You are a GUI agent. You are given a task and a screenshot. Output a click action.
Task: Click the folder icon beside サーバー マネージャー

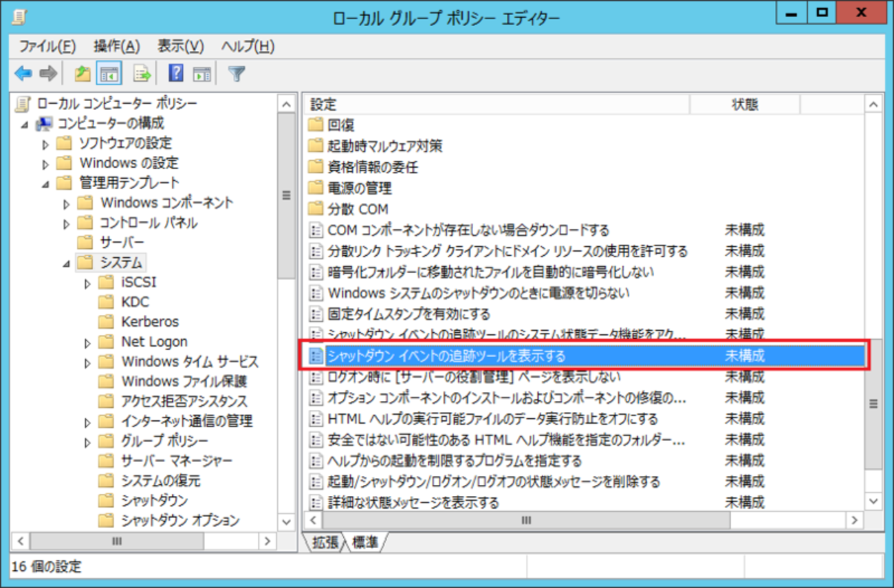pos(106,461)
